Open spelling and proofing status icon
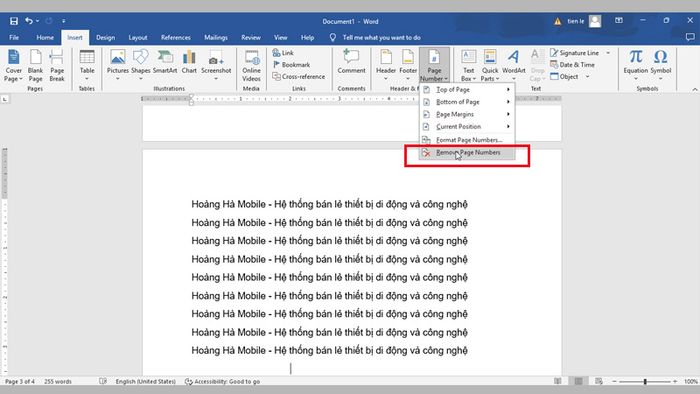Viewport: 700px width, 394px height. pyautogui.click(x=103, y=382)
